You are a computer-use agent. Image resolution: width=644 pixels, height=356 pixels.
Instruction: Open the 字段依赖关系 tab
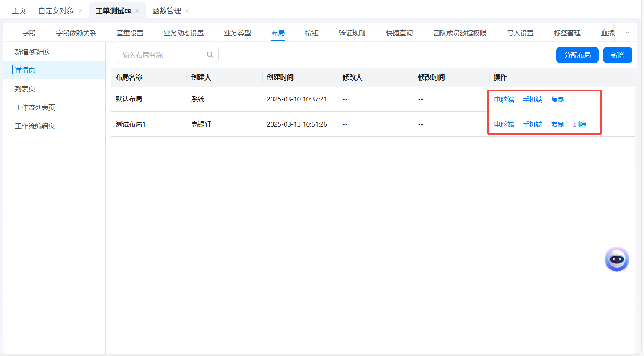(x=76, y=33)
